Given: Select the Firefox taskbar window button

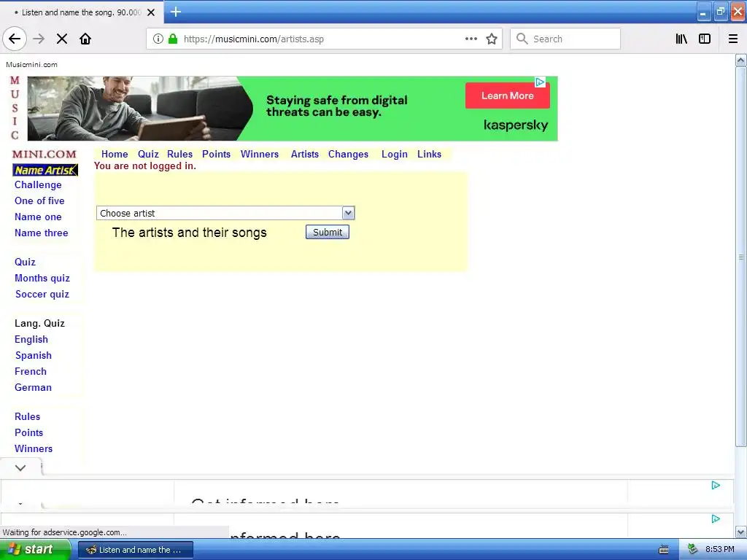Looking at the screenshot, I should pos(135,550).
